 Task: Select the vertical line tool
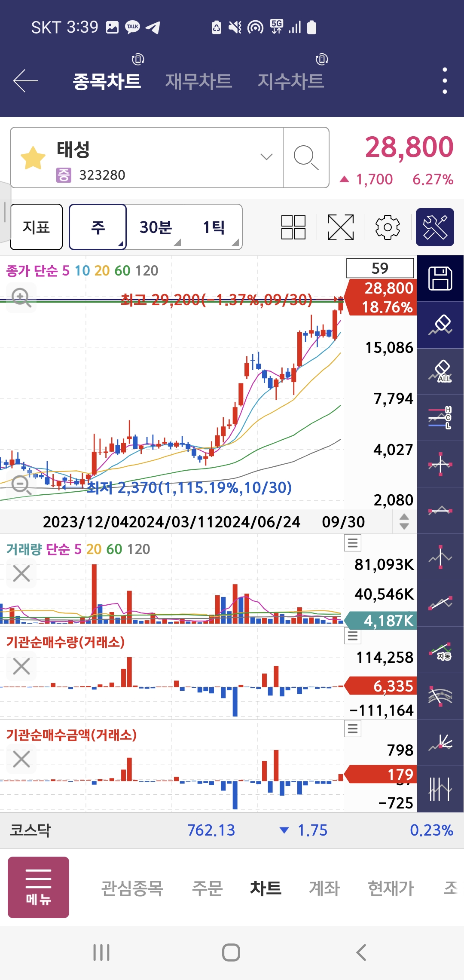click(x=440, y=557)
